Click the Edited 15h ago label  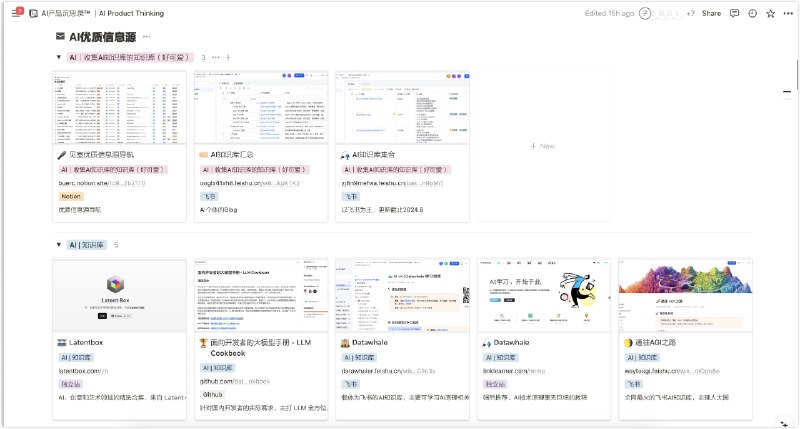(x=609, y=14)
